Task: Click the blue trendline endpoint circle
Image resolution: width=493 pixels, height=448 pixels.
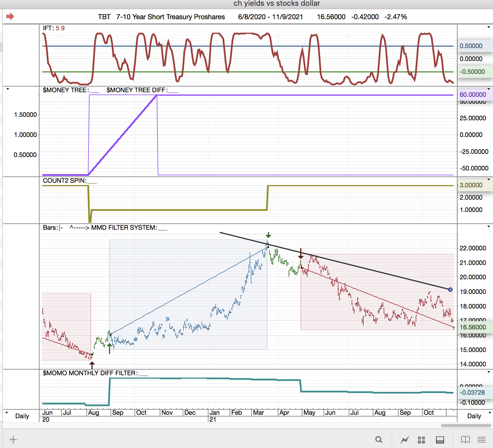Action: point(450,290)
